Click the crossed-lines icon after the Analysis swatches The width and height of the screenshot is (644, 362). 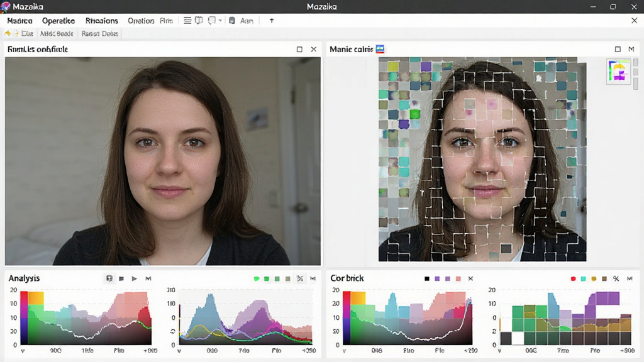click(300, 278)
